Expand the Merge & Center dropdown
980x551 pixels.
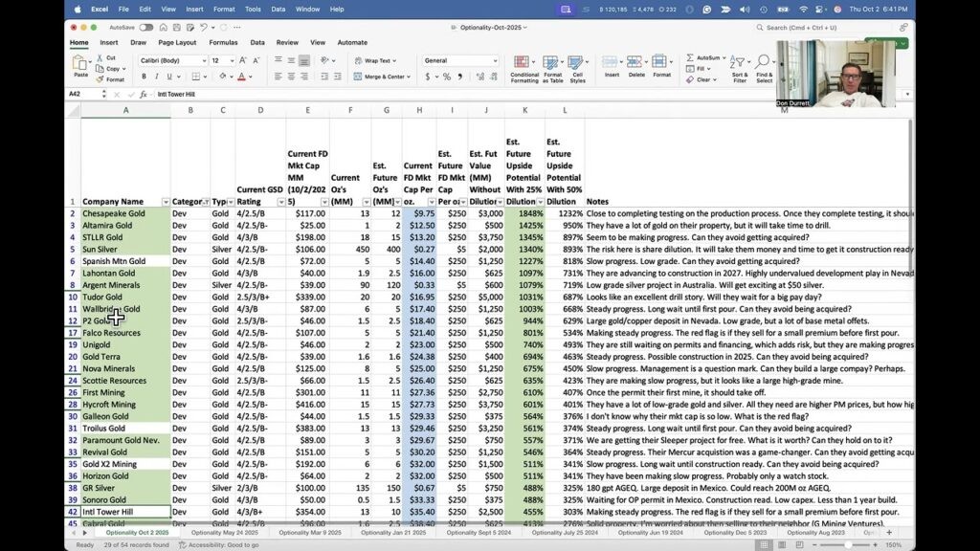tap(409, 77)
